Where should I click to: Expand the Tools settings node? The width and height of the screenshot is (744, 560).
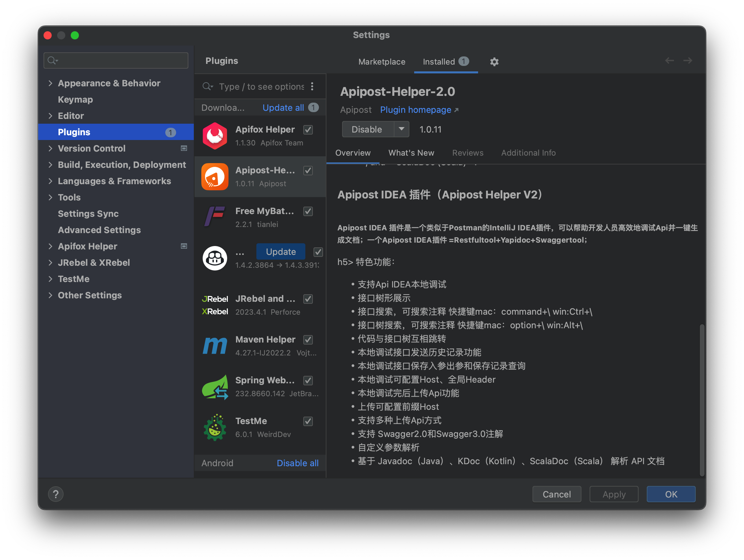50,197
